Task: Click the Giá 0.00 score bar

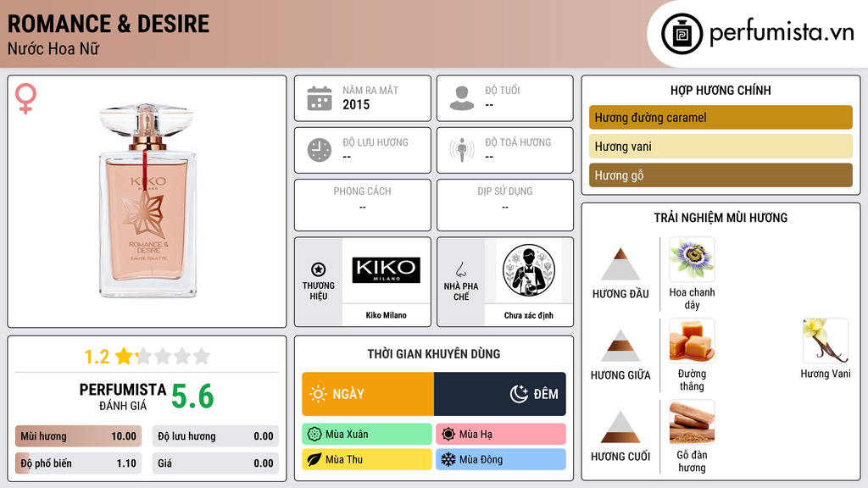Action: (215, 463)
